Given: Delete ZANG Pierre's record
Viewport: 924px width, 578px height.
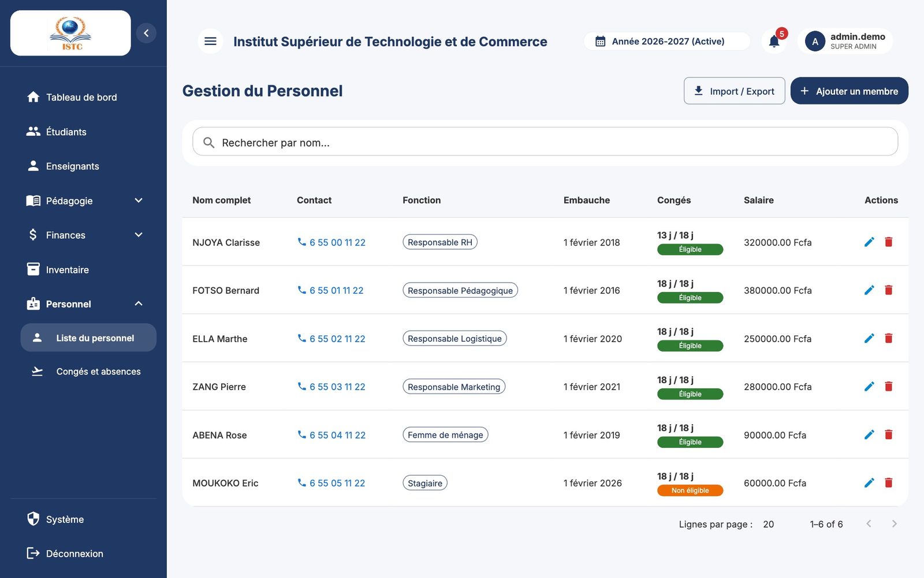Looking at the screenshot, I should [888, 386].
